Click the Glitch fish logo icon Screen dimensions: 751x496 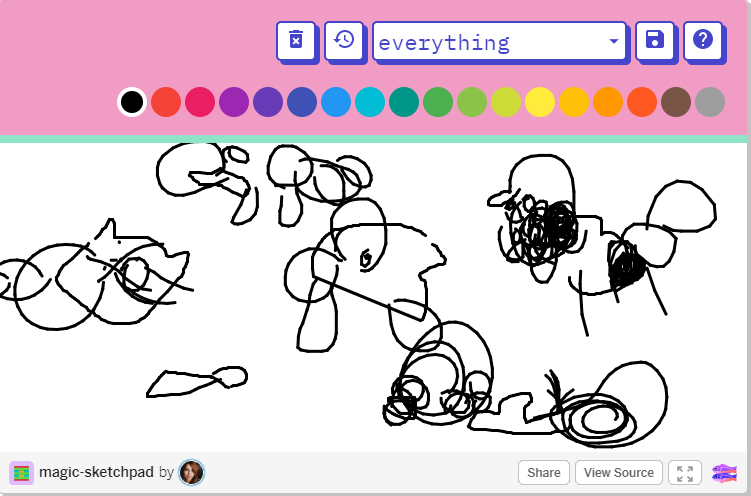(x=724, y=473)
